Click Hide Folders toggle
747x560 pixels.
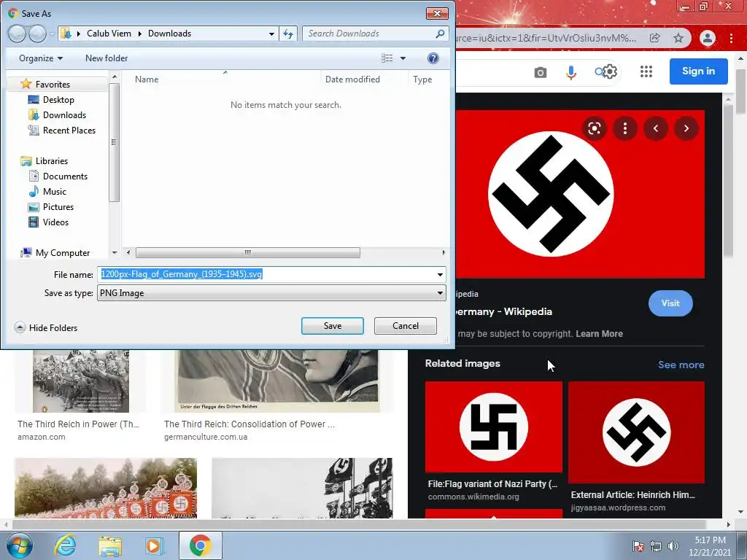[46, 327]
